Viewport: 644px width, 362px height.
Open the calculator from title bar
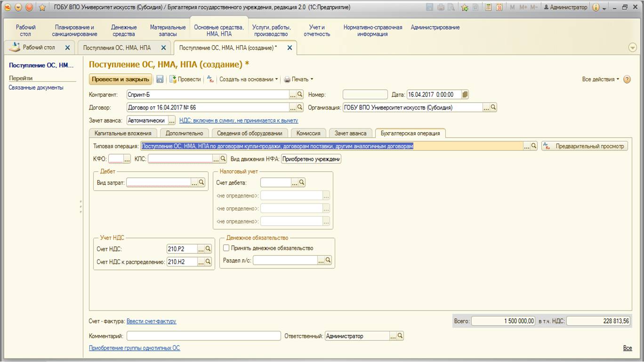point(489,8)
